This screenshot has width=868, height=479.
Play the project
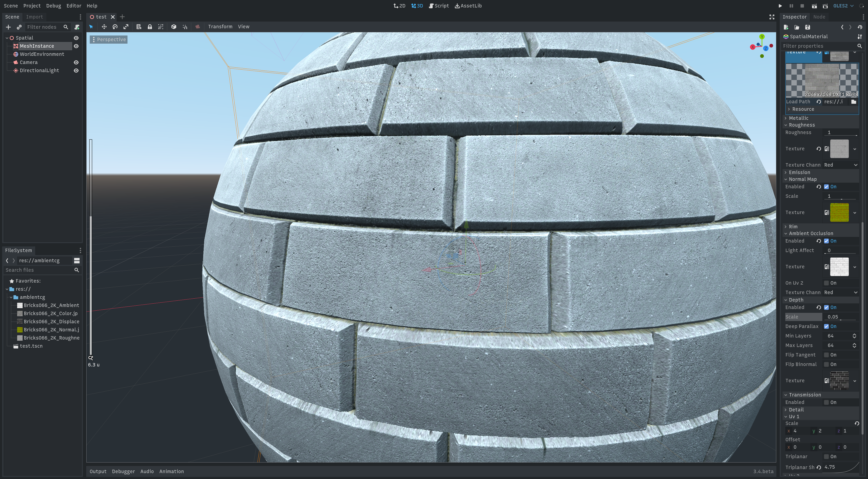point(780,6)
